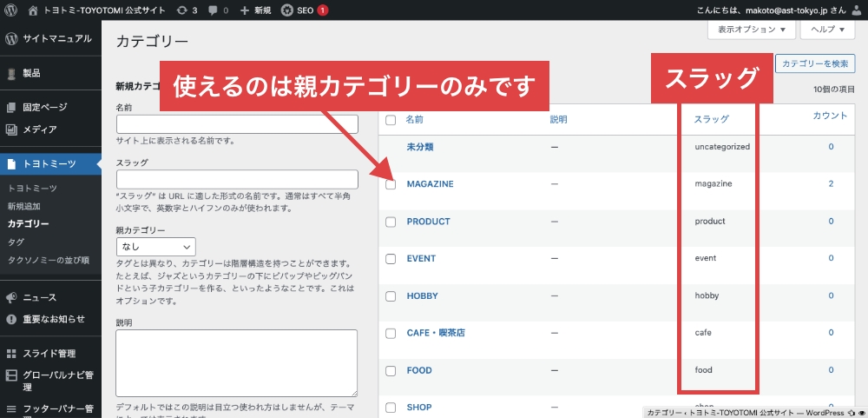
Task: Click the user avatar icon at top right
Action: point(857,10)
